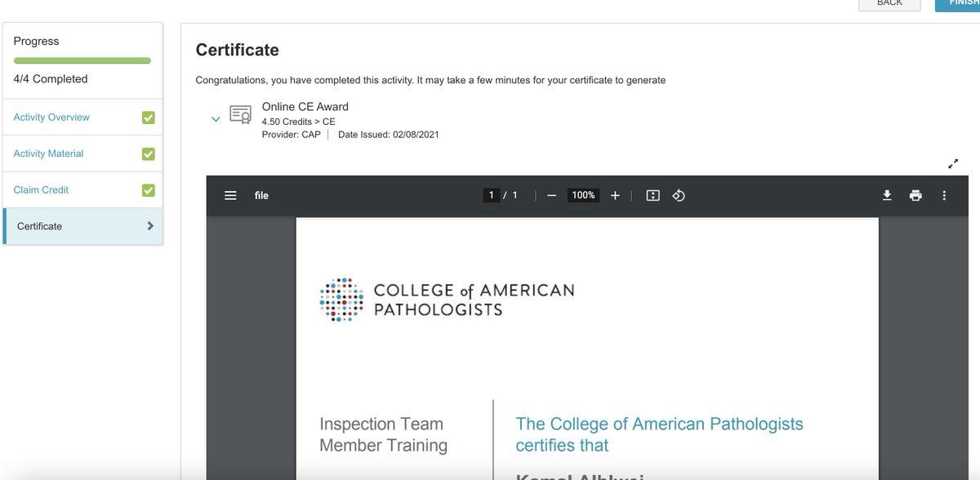Click the 'Progress' panel heading
Image resolution: width=980 pixels, height=480 pixels.
click(x=36, y=42)
